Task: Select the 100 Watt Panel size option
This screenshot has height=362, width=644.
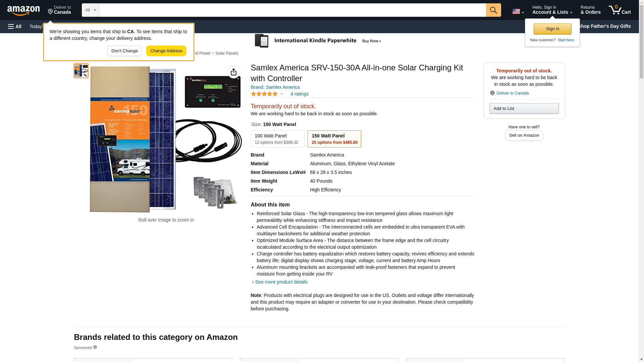Action: [277, 139]
